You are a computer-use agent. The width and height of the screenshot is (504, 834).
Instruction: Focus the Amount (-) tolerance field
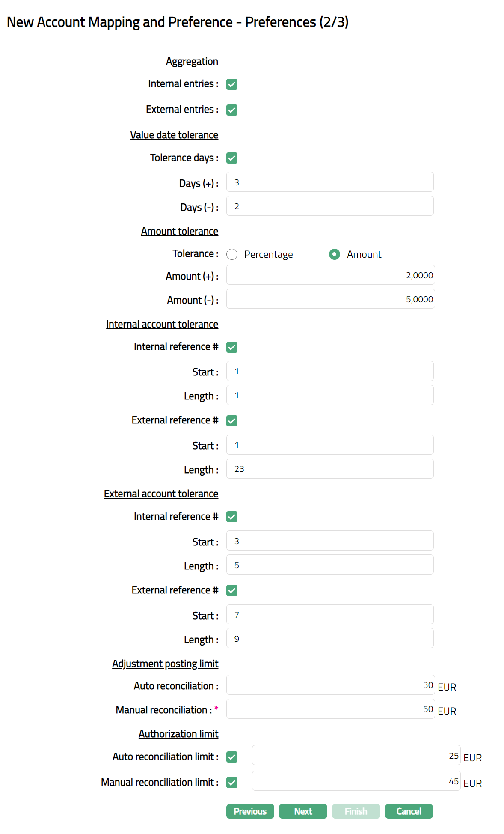330,299
